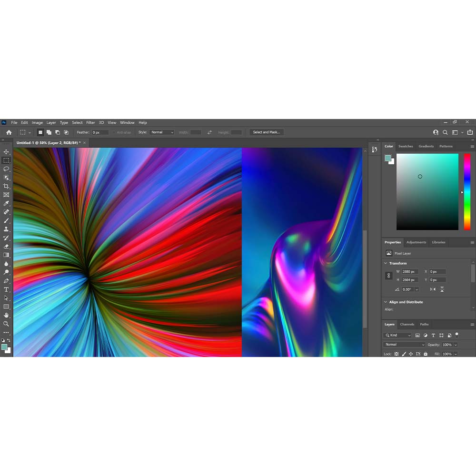Click the Select and Mask button
This screenshot has height=476, width=476.
click(266, 132)
